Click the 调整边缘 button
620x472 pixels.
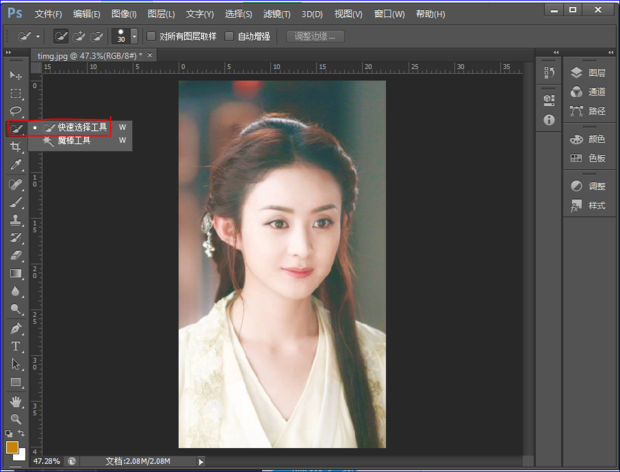(x=315, y=37)
